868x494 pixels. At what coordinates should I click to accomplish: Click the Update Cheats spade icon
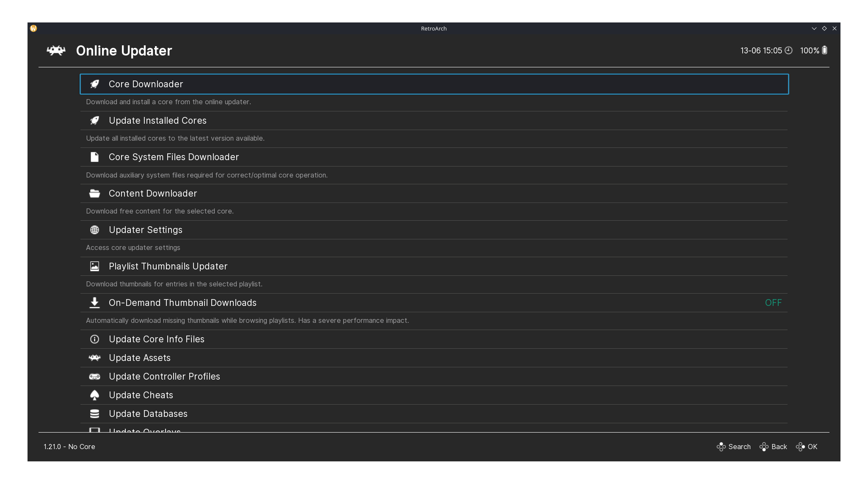(x=94, y=395)
